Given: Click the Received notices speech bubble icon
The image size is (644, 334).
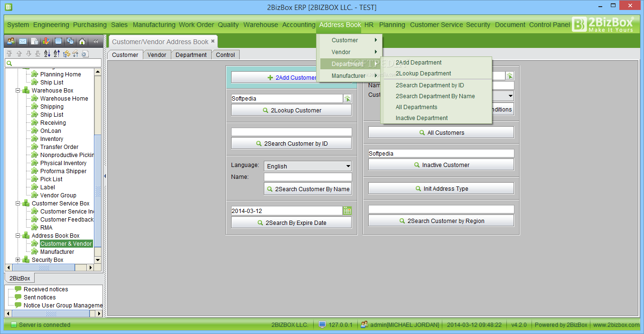Looking at the screenshot, I should (19, 289).
